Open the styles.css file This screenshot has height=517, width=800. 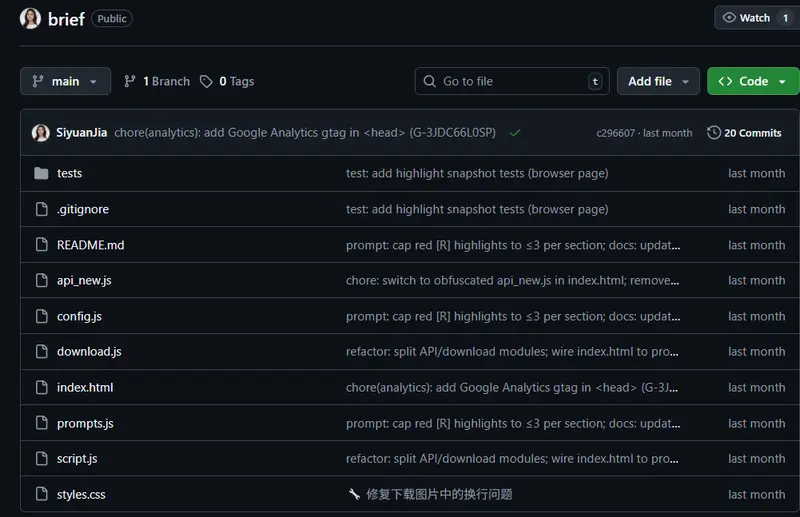point(81,494)
